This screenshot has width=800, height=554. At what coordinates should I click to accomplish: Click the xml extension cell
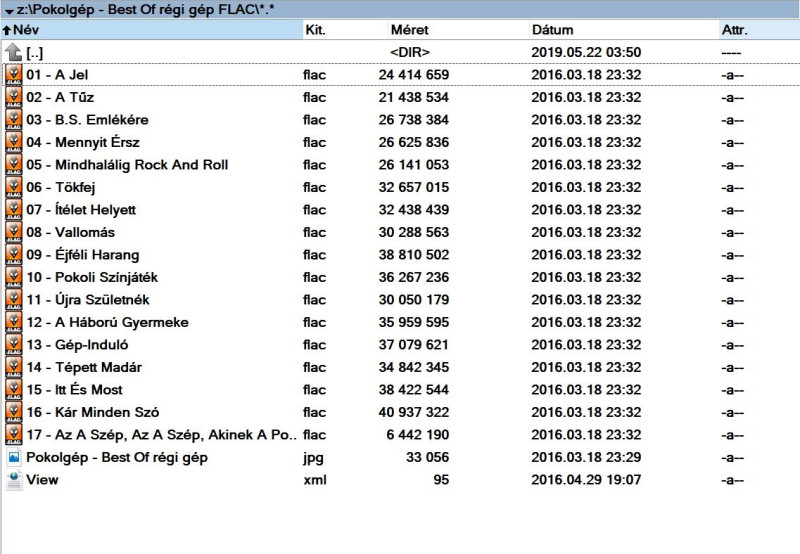[315, 480]
